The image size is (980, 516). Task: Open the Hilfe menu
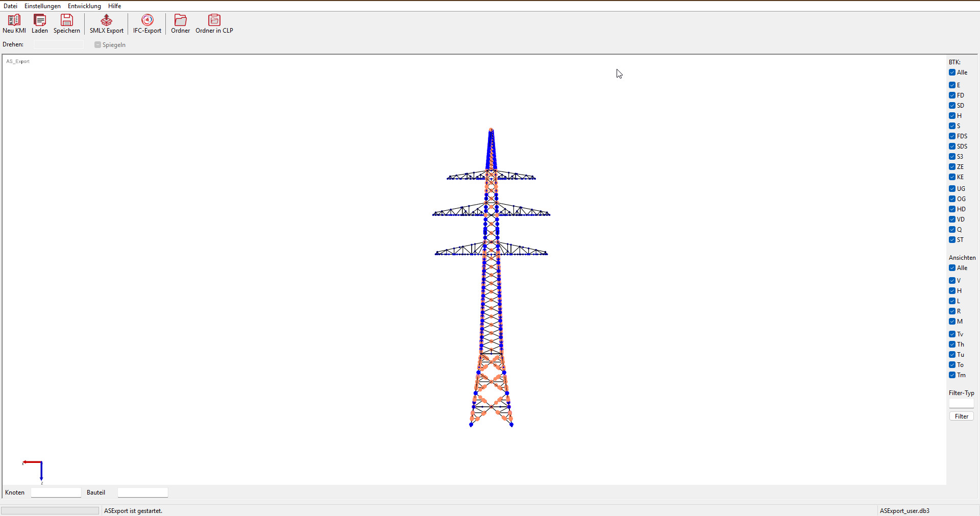tap(114, 6)
